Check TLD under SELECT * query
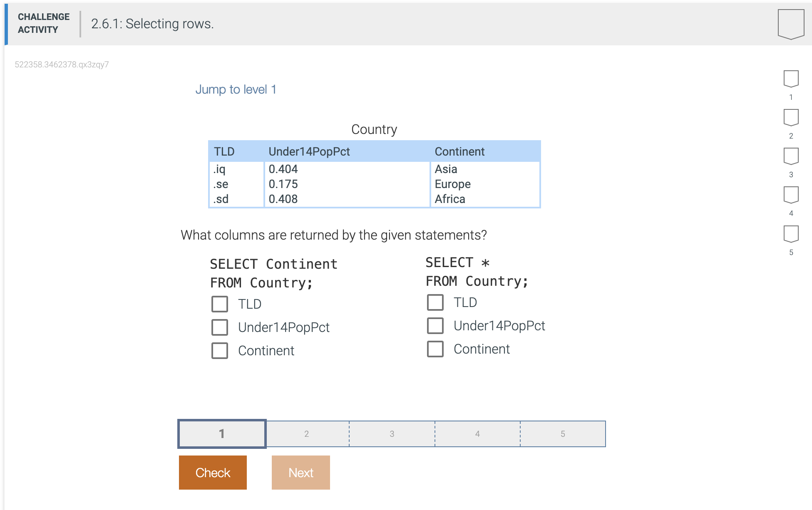The height and width of the screenshot is (510, 812). click(435, 302)
